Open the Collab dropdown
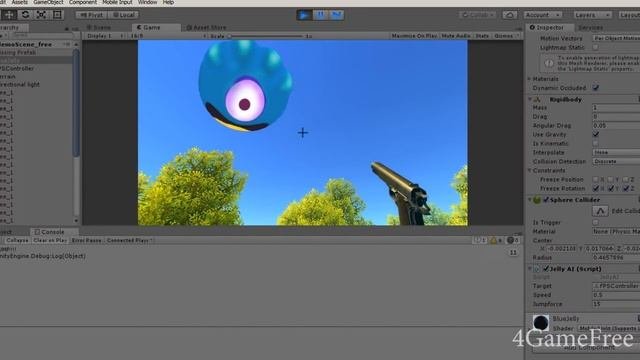The height and width of the screenshot is (360, 640). point(478,15)
